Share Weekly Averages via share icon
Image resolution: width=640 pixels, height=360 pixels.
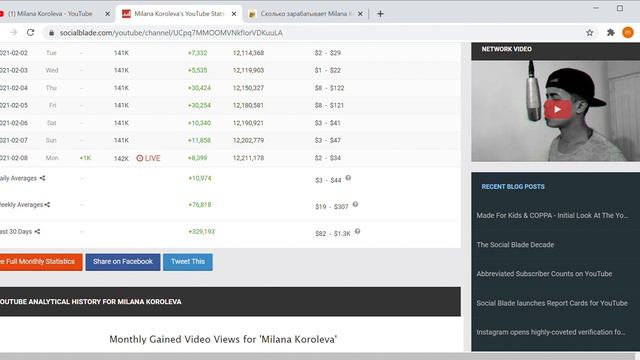pos(47,205)
